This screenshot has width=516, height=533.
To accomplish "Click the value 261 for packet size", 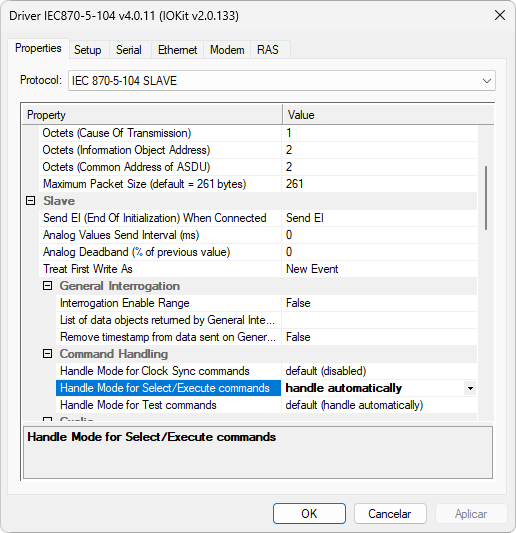I will click(x=379, y=184).
